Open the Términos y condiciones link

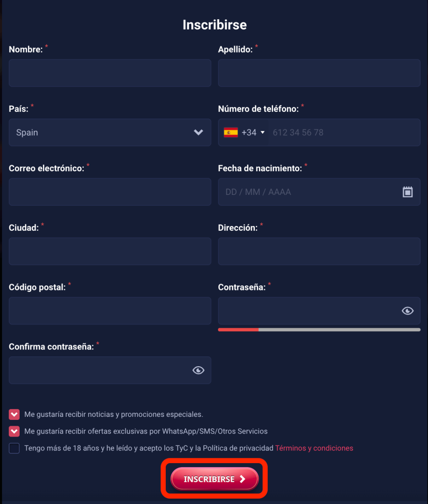314,448
